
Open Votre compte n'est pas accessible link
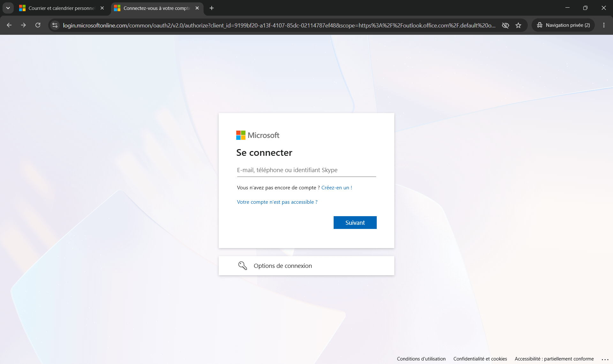pyautogui.click(x=277, y=202)
